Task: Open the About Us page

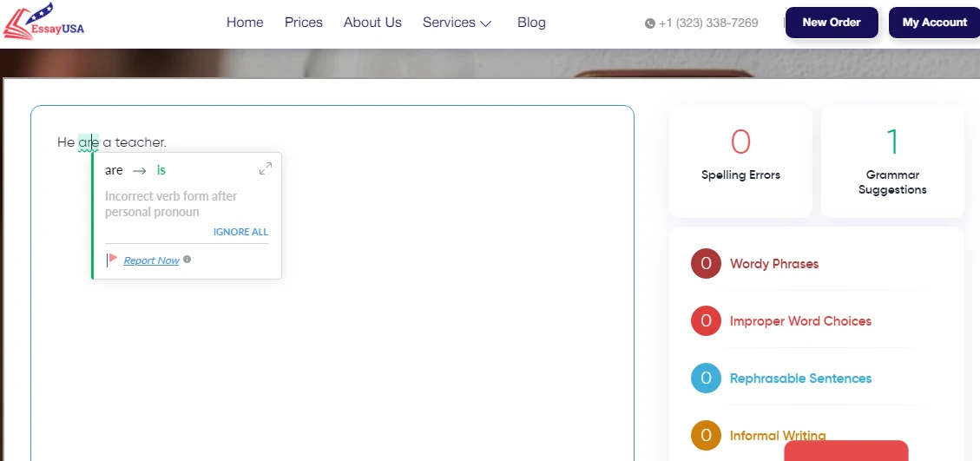Action: pos(372,23)
